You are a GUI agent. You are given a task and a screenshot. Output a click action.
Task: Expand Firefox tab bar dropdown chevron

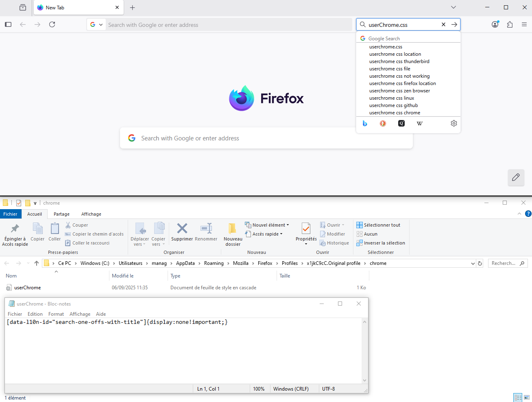coord(454,7)
